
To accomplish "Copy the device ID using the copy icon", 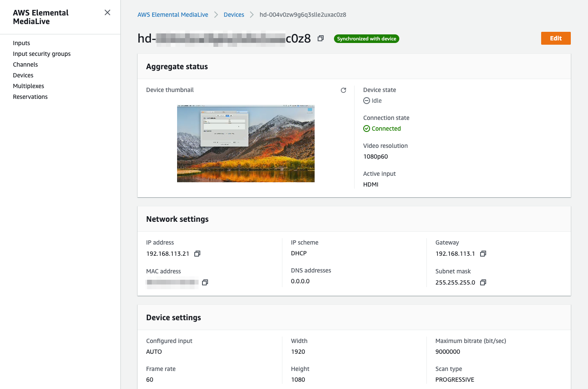I will coord(320,38).
